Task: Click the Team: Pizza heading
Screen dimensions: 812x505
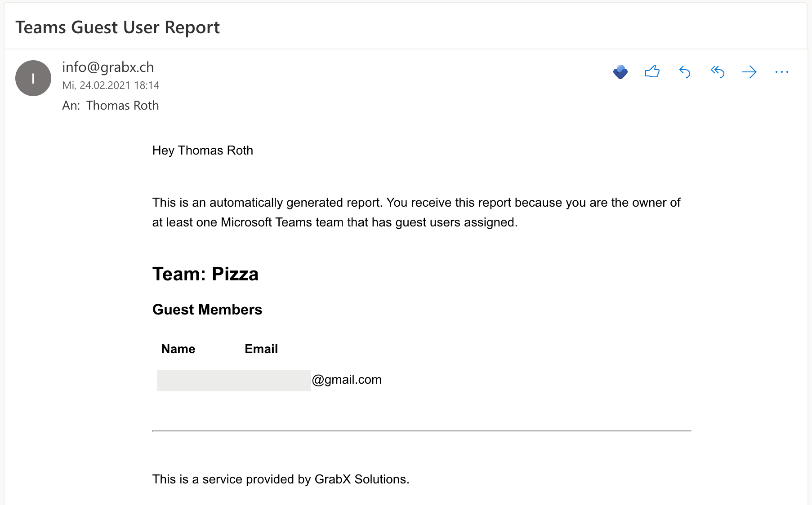Action: [205, 274]
